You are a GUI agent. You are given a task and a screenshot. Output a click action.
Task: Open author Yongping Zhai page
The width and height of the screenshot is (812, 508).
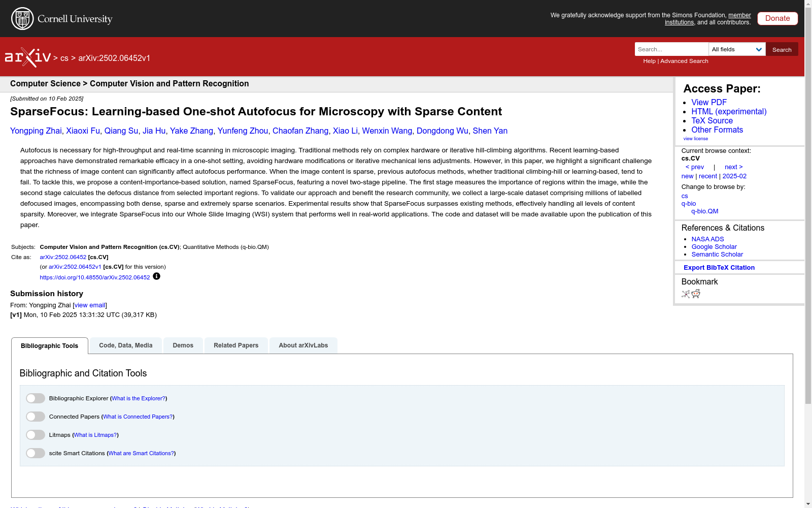click(x=36, y=131)
